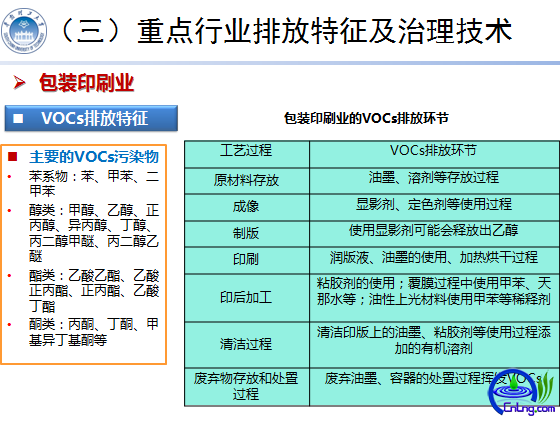The width and height of the screenshot is (560, 421).
Task: Select the table caption 包装印刷业的VOCs排放环节
Action: tap(366, 118)
